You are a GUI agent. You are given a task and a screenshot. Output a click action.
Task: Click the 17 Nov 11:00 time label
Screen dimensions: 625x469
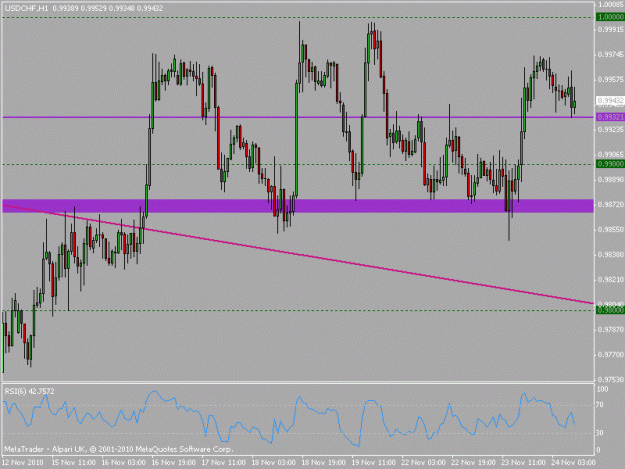click(224, 462)
